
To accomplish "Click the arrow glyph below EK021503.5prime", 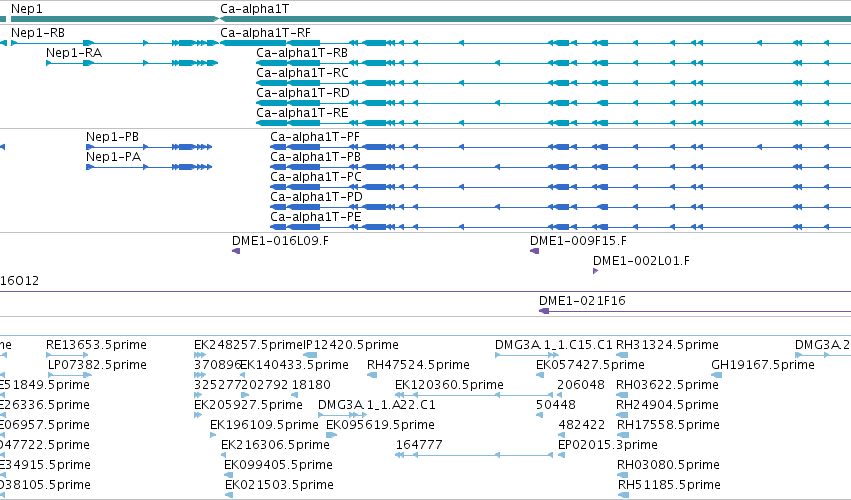I will pos(228,495).
